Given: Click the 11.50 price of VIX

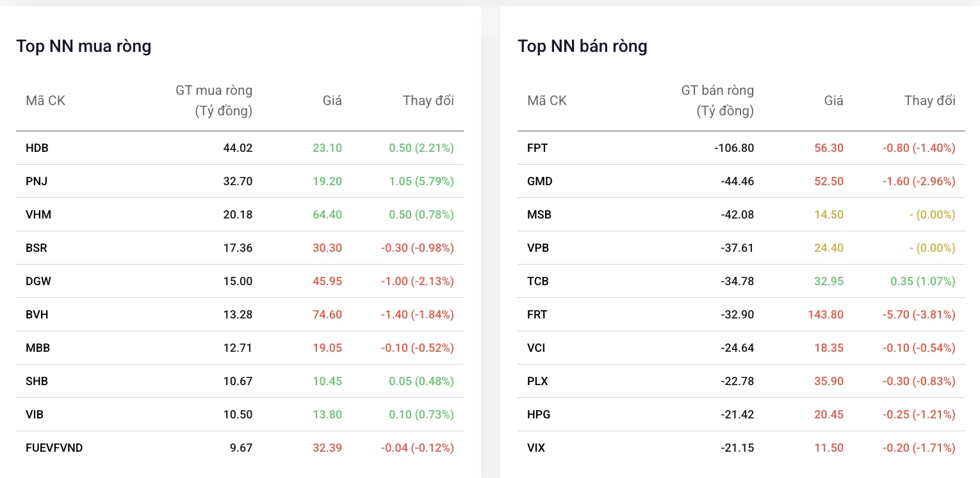Looking at the screenshot, I should tap(829, 448).
